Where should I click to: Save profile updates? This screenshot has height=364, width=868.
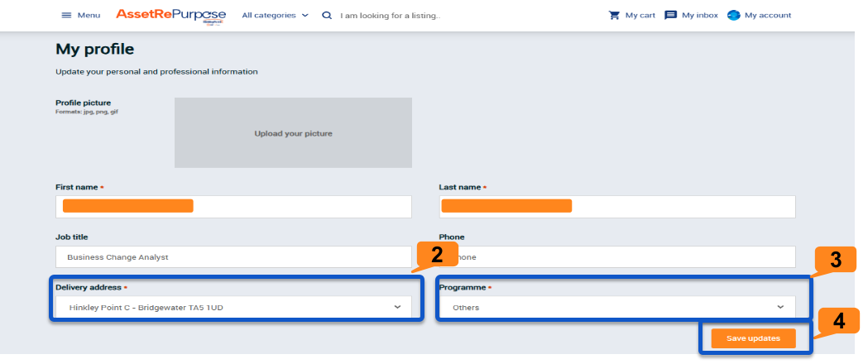(x=753, y=338)
